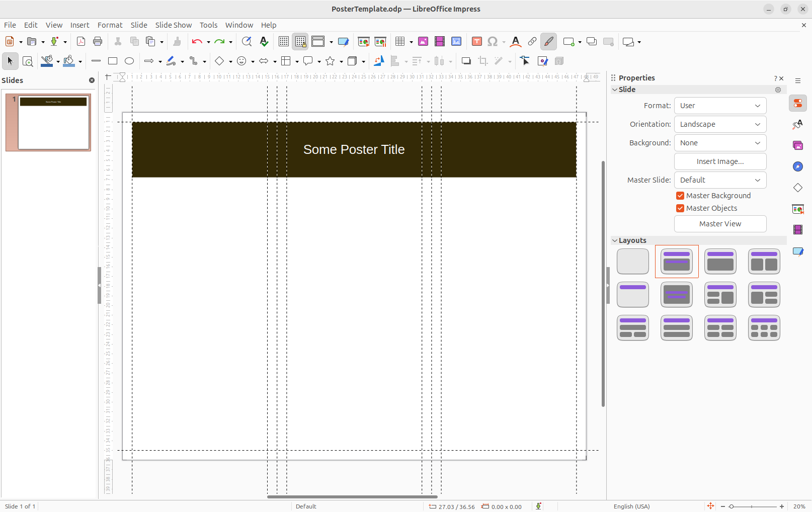Click the Shadow toggle icon
Image resolution: width=812 pixels, height=512 pixels.
pyautogui.click(x=466, y=61)
